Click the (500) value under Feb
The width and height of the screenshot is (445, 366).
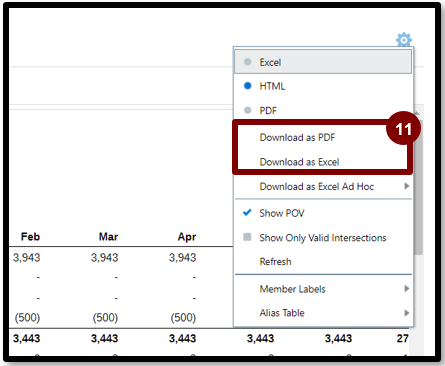pos(27,317)
